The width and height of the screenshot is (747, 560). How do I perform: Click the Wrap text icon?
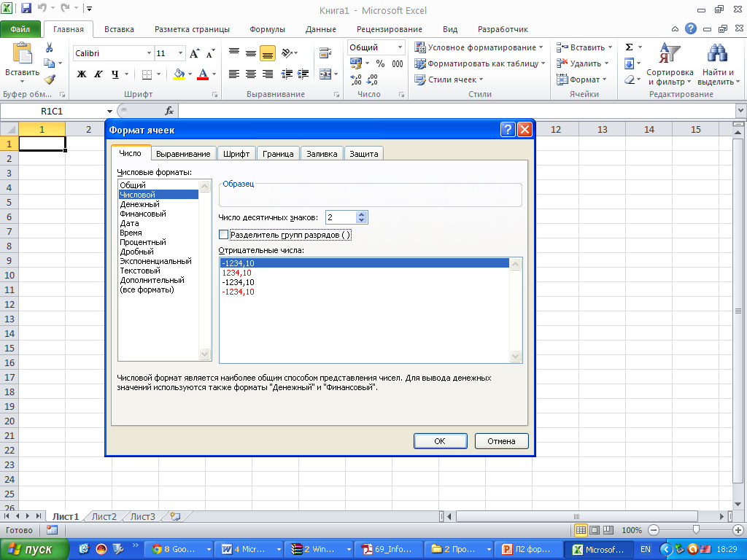point(325,52)
